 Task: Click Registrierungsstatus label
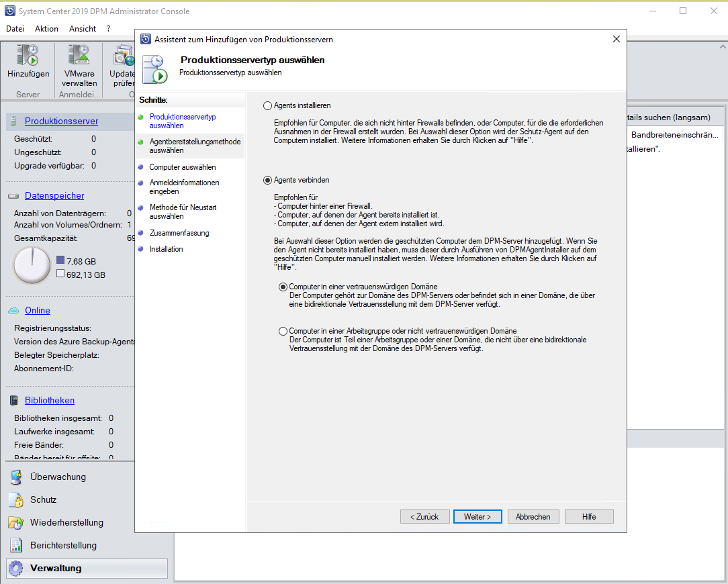52,328
